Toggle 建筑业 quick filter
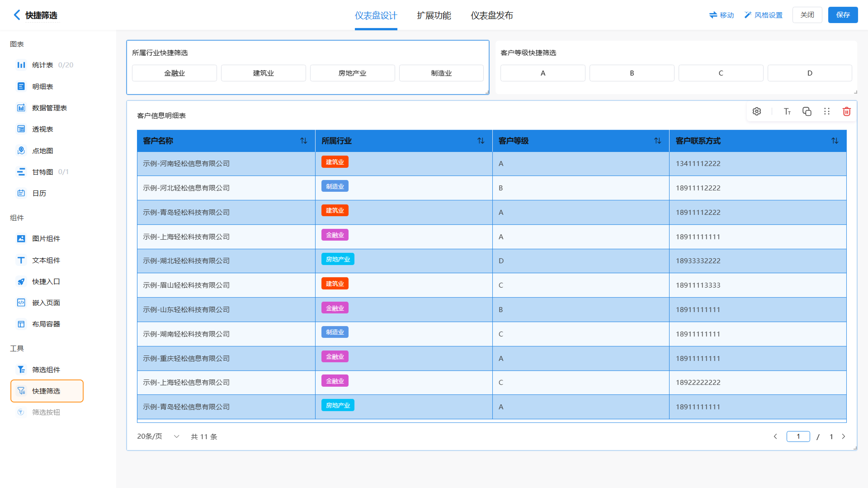The width and height of the screenshot is (868, 488). [x=263, y=73]
